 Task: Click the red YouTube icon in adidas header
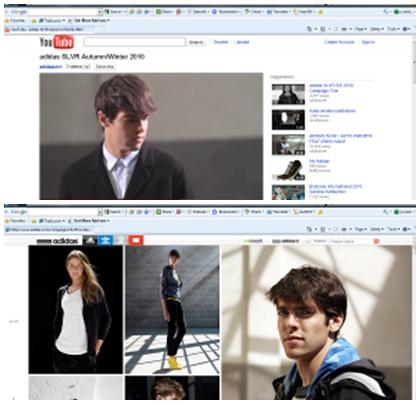(136, 240)
